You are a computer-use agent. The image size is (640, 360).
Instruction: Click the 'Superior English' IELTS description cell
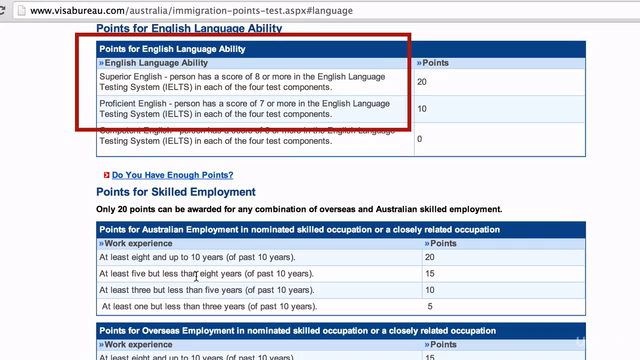coord(255,82)
